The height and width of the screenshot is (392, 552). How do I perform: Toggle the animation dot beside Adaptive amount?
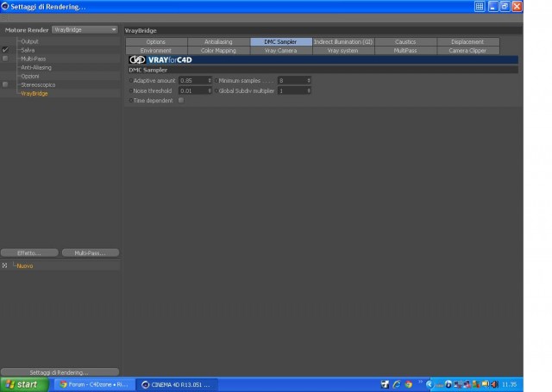click(x=130, y=80)
